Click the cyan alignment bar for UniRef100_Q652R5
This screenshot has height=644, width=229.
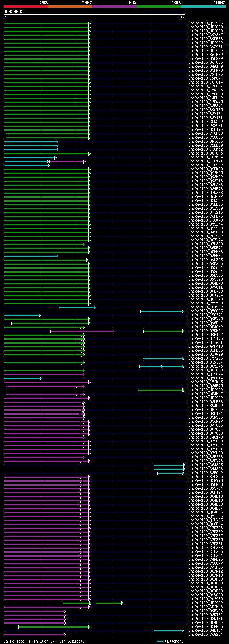click(162, 366)
